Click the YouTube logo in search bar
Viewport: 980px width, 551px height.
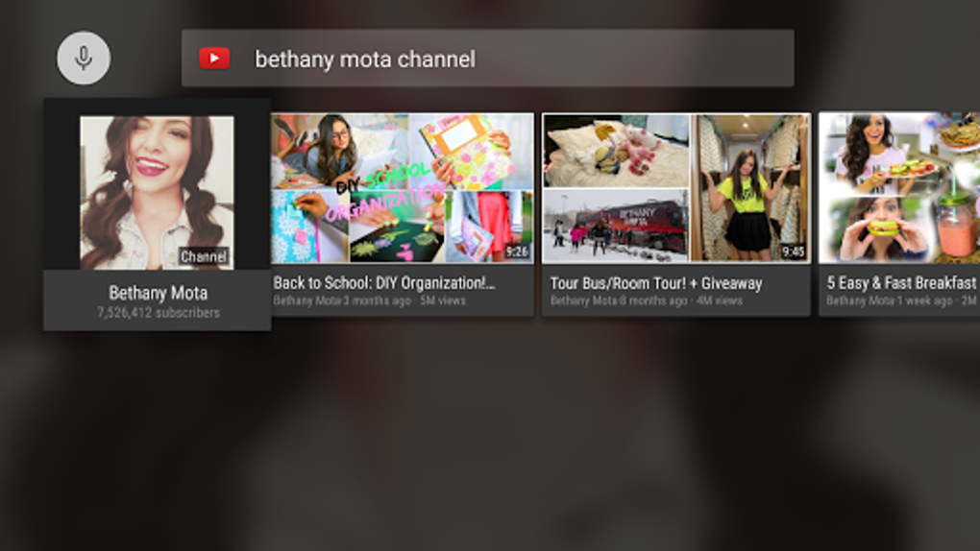coord(214,59)
